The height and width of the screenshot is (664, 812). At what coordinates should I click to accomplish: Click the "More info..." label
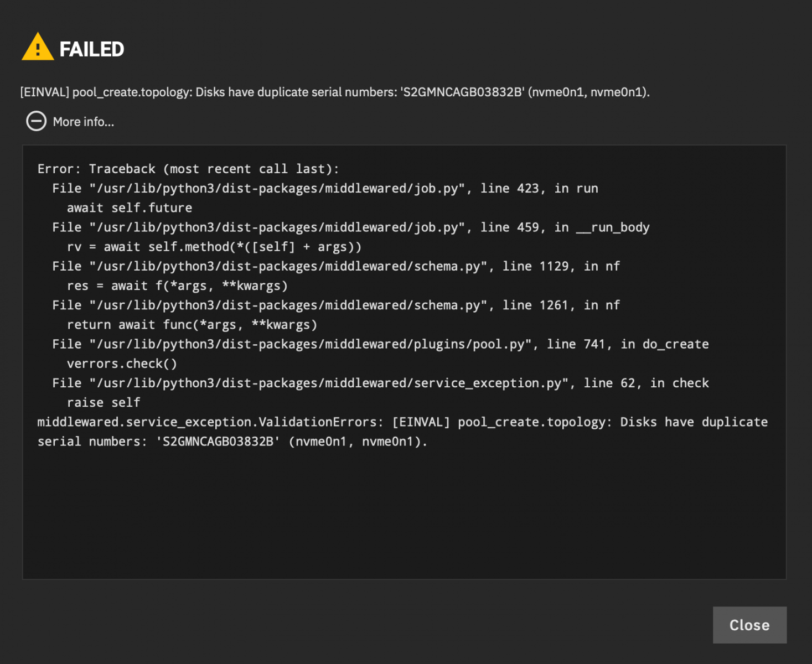[84, 122]
